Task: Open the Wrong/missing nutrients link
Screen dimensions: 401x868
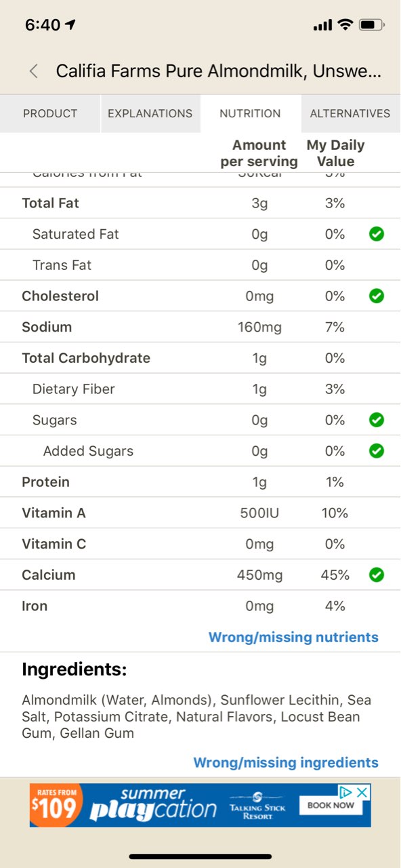Action: 293,637
